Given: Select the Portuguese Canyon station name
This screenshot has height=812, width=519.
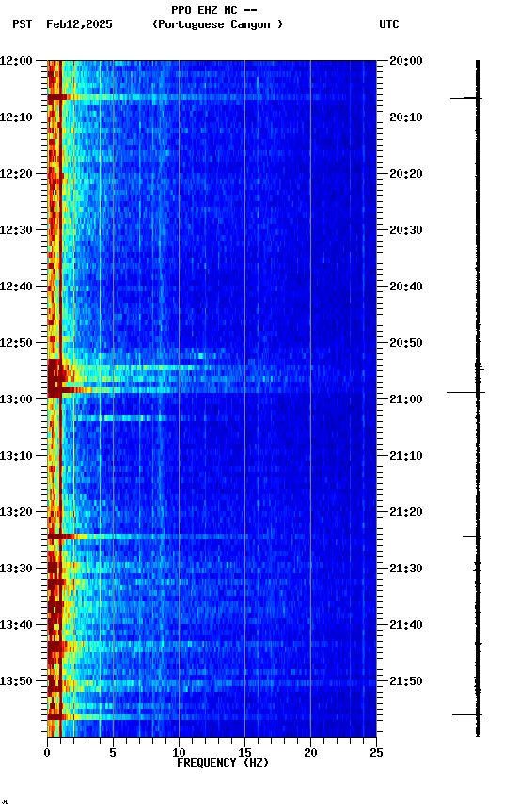Looking at the screenshot, I should 217,24.
